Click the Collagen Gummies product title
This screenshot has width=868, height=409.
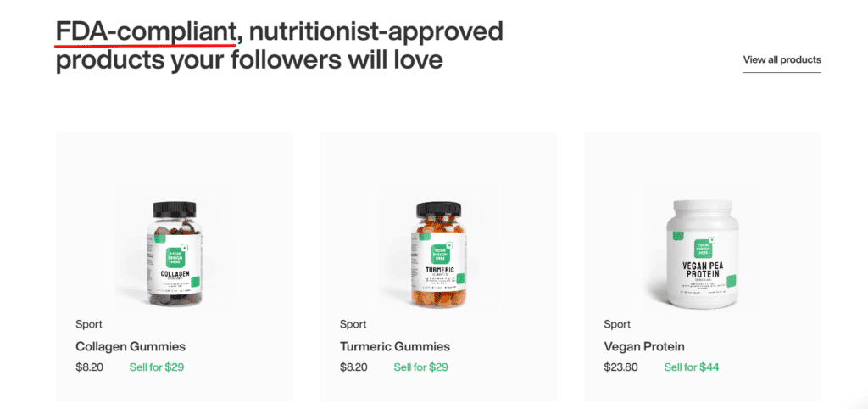131,346
